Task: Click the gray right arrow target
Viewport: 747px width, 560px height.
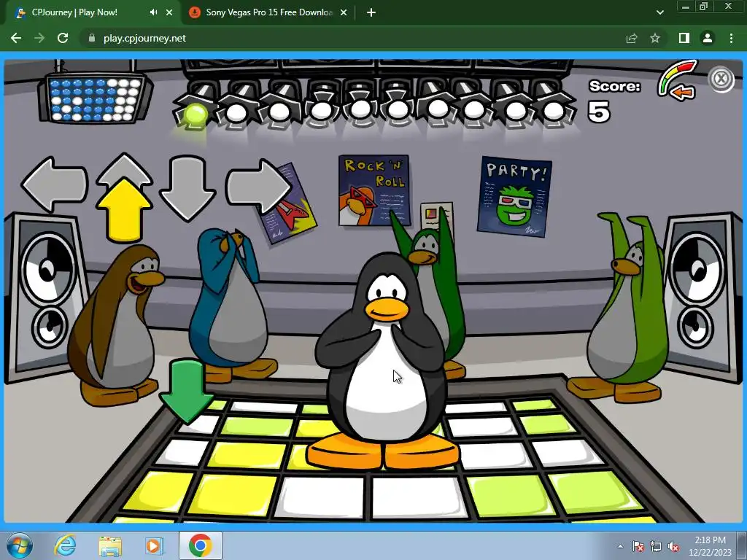Action: pos(259,187)
